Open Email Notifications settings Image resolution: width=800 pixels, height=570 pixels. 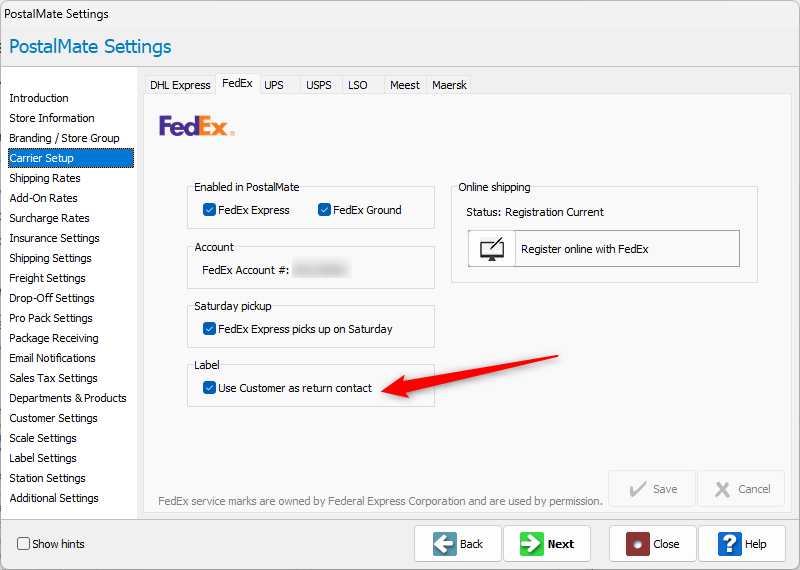(x=52, y=358)
